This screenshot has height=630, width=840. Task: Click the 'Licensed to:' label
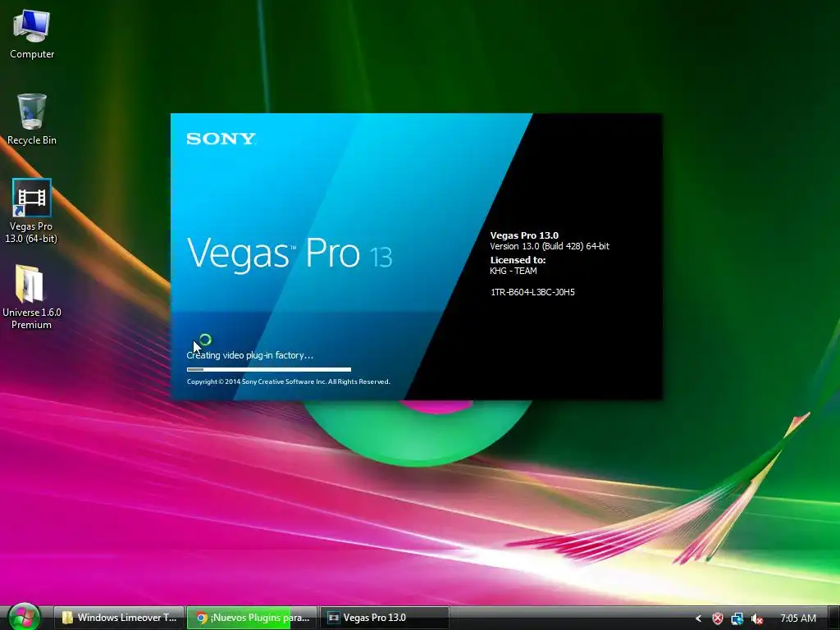[518, 260]
